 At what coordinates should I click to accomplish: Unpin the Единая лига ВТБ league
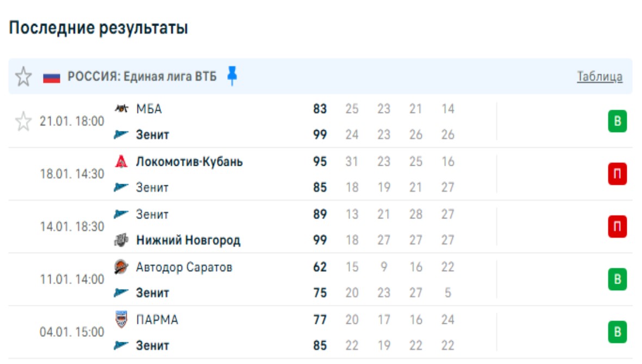click(232, 76)
